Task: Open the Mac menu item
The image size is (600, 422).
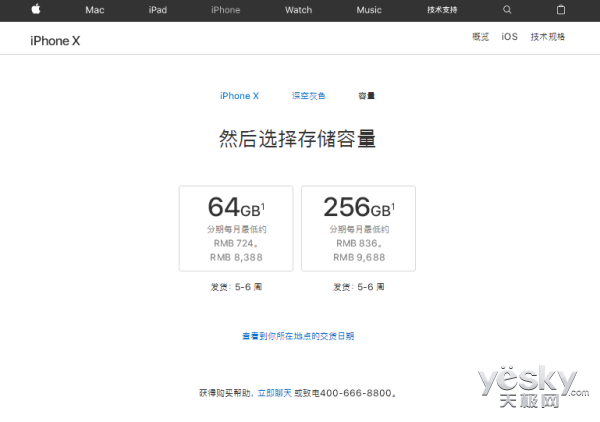Action: (95, 10)
